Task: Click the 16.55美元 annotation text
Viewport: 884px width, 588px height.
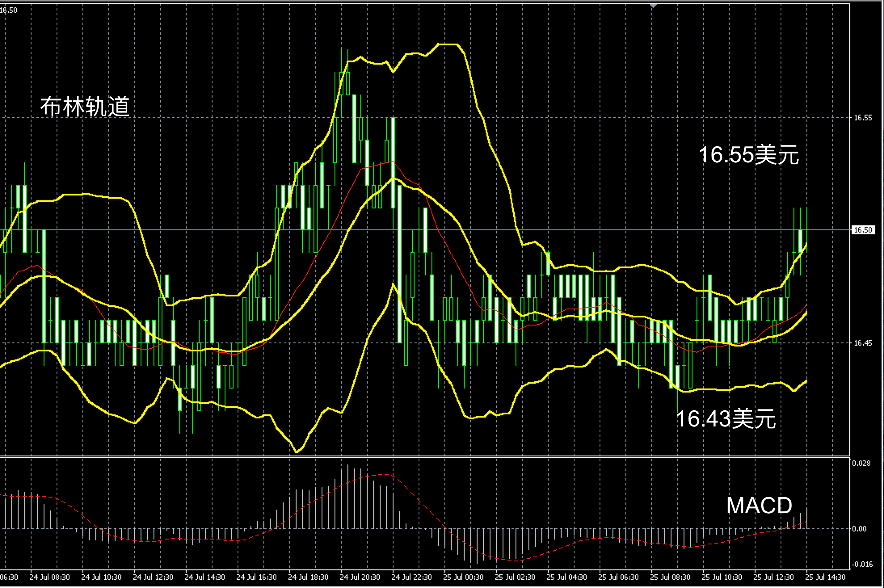Action: click(749, 155)
